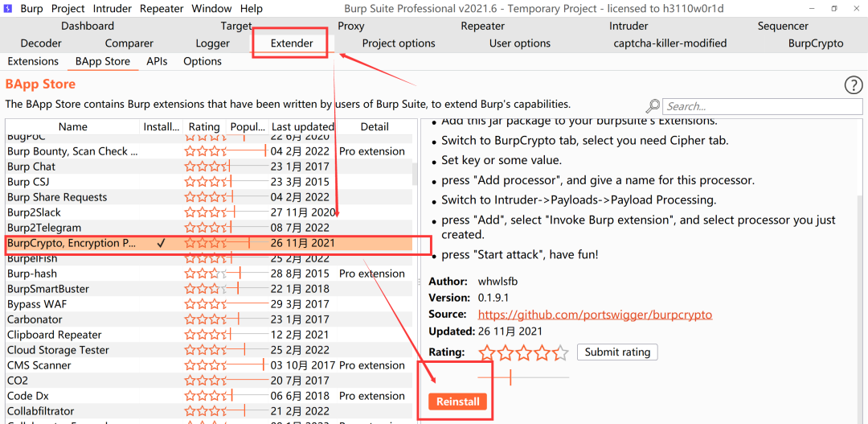
Task: Click the rating stars for BurpSmartBuster
Action: 206,290
